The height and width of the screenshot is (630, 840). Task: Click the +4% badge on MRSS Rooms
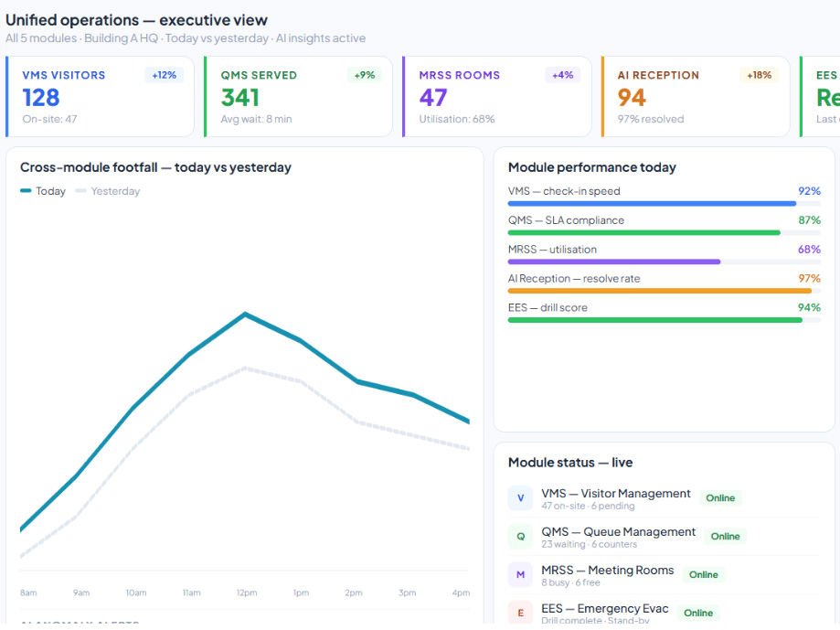click(x=562, y=75)
